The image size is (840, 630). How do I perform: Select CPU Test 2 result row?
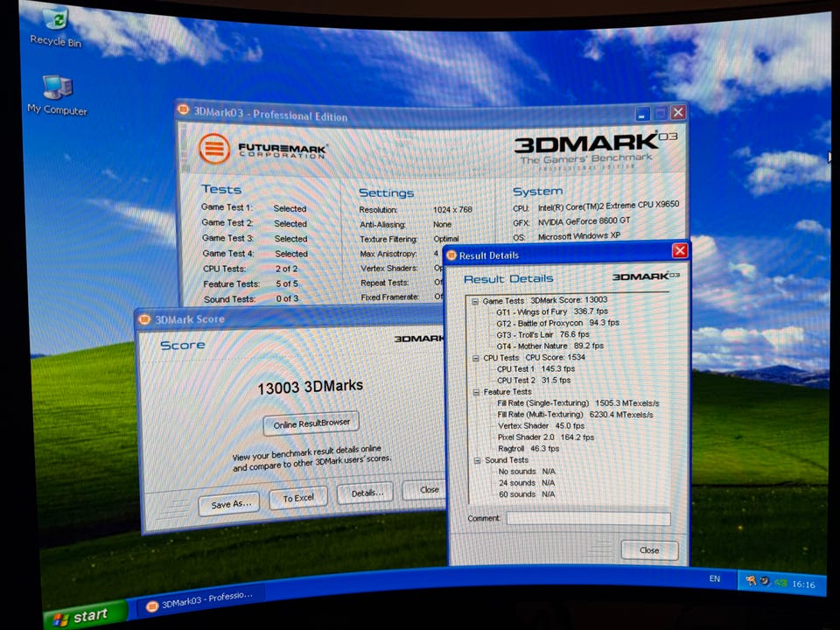coord(534,380)
